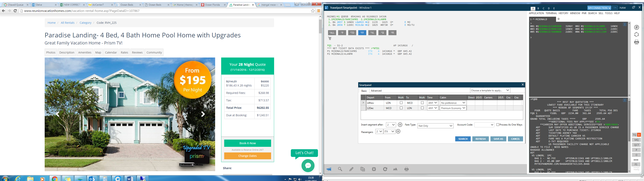
Task: Click the megaphone icon in Smartpoint bottom toolbar
Action: point(329,169)
